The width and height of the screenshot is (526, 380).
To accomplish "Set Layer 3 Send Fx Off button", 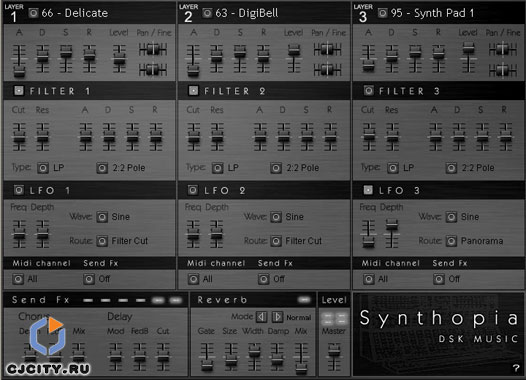I will [439, 279].
